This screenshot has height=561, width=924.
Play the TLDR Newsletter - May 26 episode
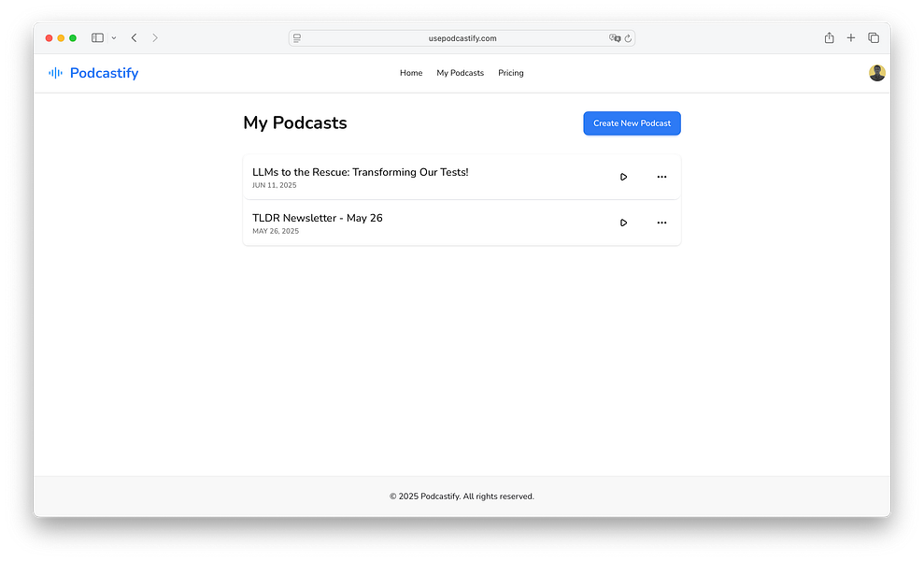coord(623,223)
